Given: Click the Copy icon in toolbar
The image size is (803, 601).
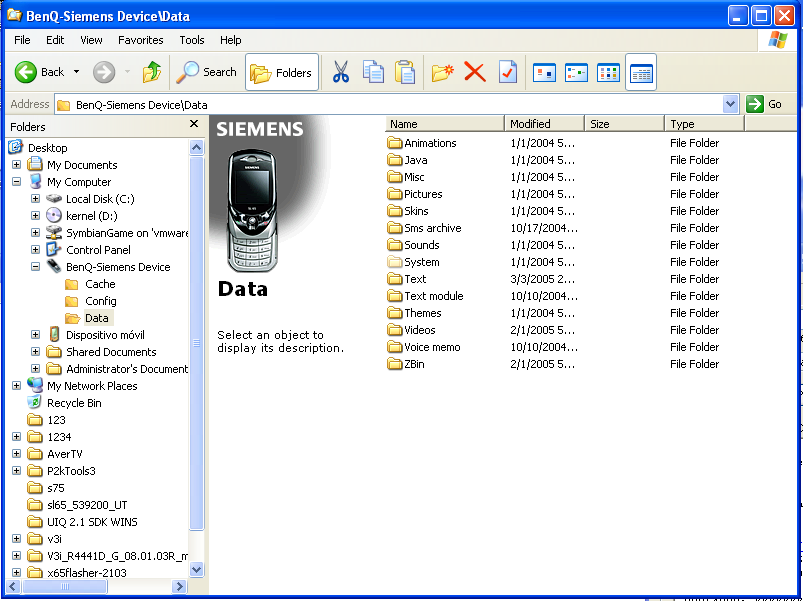Looking at the screenshot, I should pyautogui.click(x=373, y=72).
